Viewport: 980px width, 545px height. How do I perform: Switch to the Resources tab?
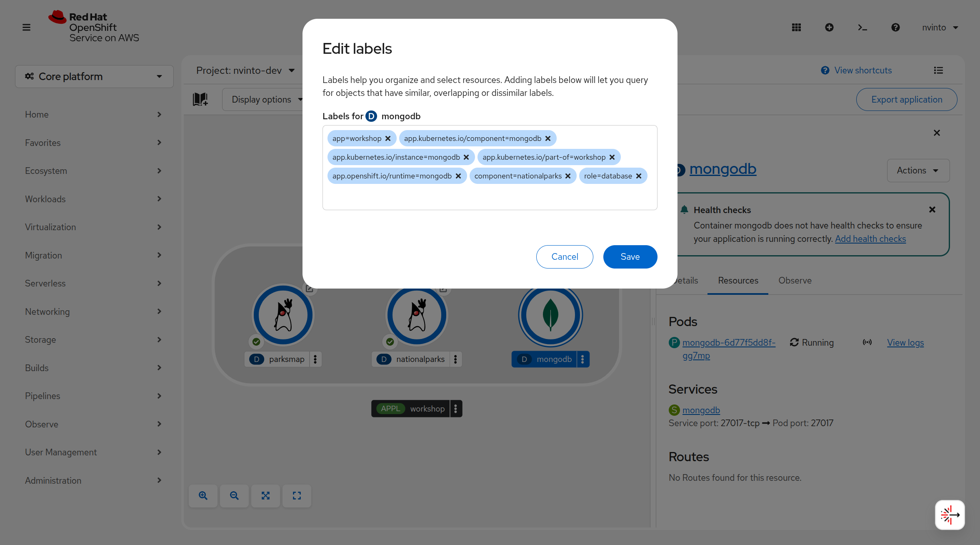pyautogui.click(x=738, y=281)
